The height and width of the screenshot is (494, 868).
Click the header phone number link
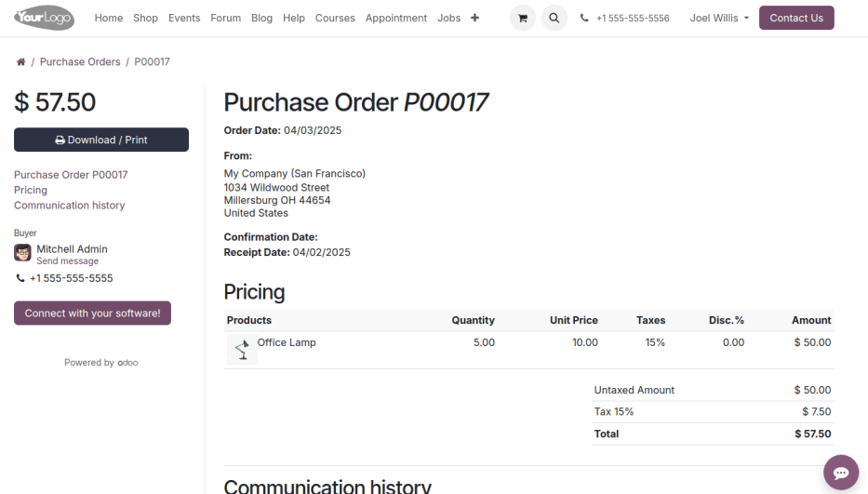[x=632, y=18]
